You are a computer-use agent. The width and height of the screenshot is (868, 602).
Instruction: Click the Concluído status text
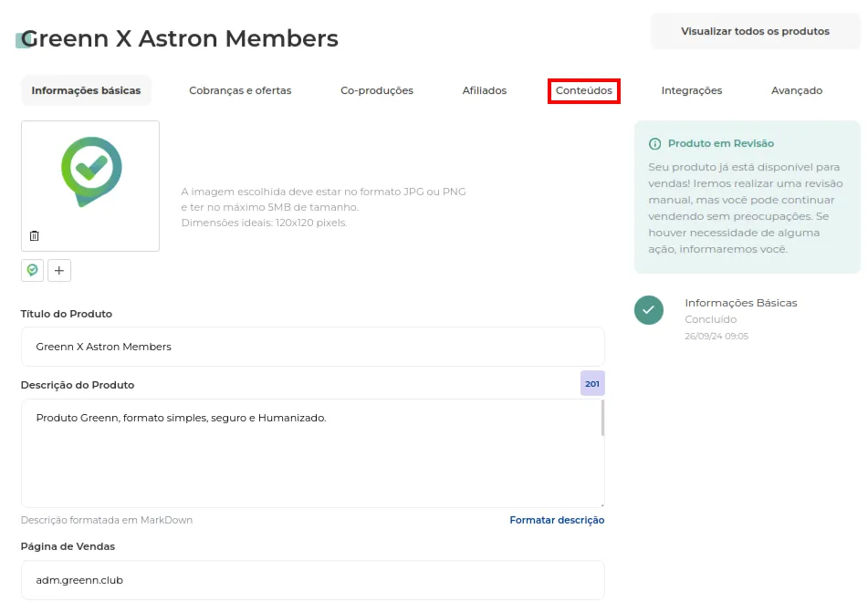pos(711,319)
